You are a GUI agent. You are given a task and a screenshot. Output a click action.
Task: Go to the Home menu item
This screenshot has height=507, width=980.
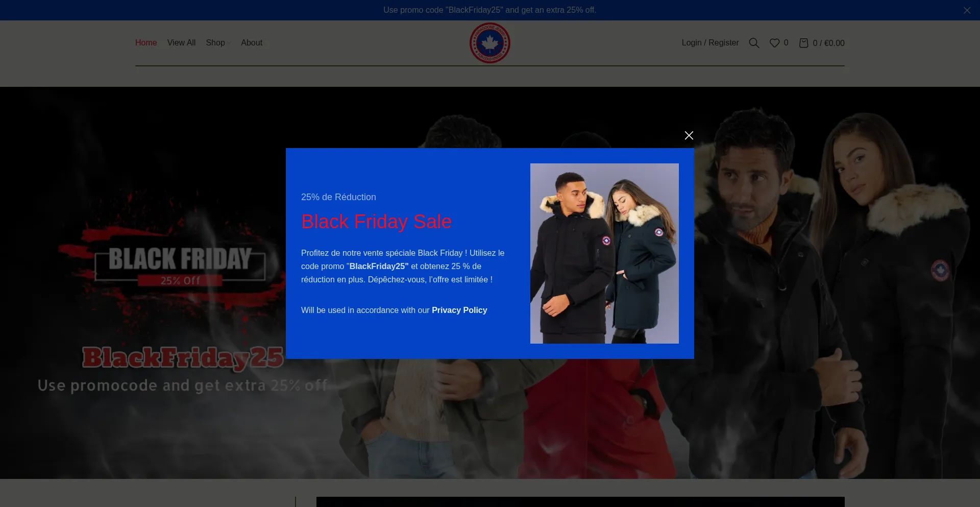146,43
